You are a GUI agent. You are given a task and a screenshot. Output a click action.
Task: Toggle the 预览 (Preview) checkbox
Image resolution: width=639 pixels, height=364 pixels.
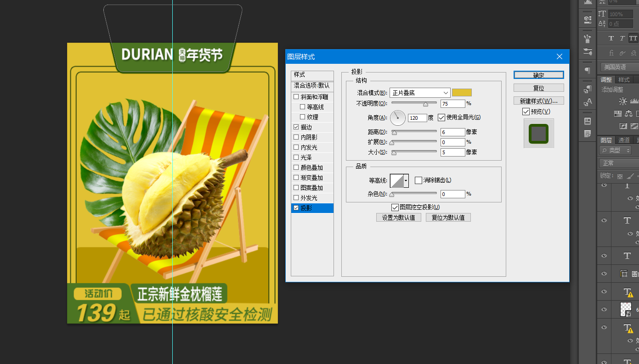pos(526,112)
